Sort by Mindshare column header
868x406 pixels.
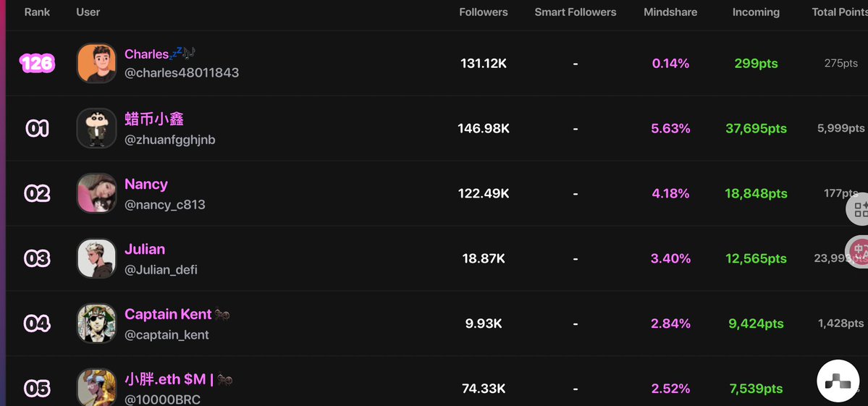(670, 12)
